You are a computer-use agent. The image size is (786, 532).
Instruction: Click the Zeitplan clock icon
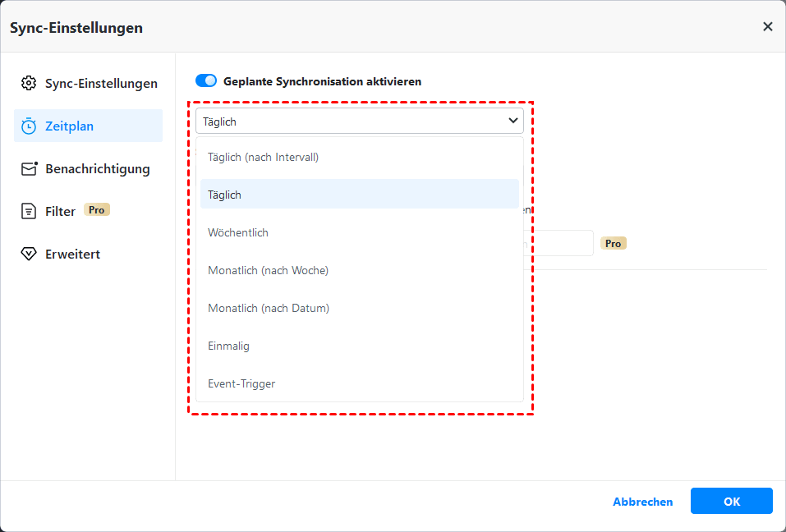[x=30, y=126]
